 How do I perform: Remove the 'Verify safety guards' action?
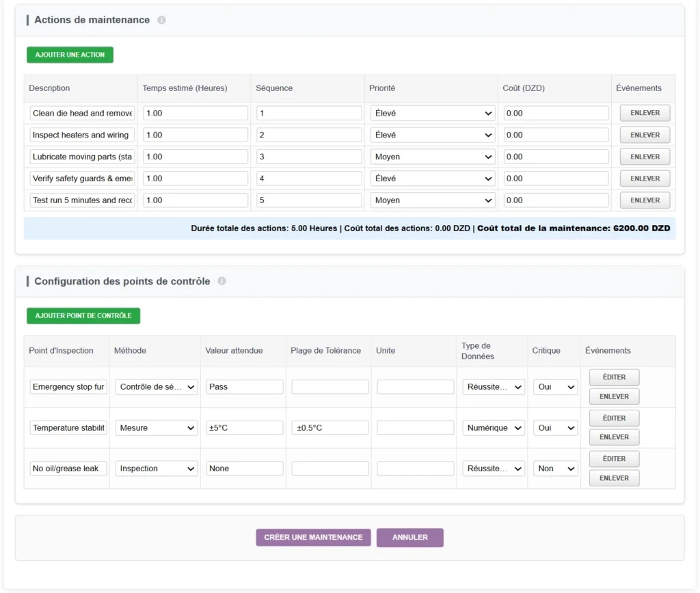coord(644,178)
